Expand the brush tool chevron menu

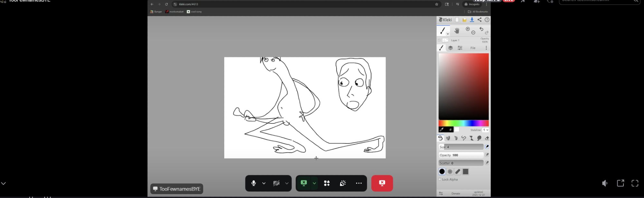448,34
